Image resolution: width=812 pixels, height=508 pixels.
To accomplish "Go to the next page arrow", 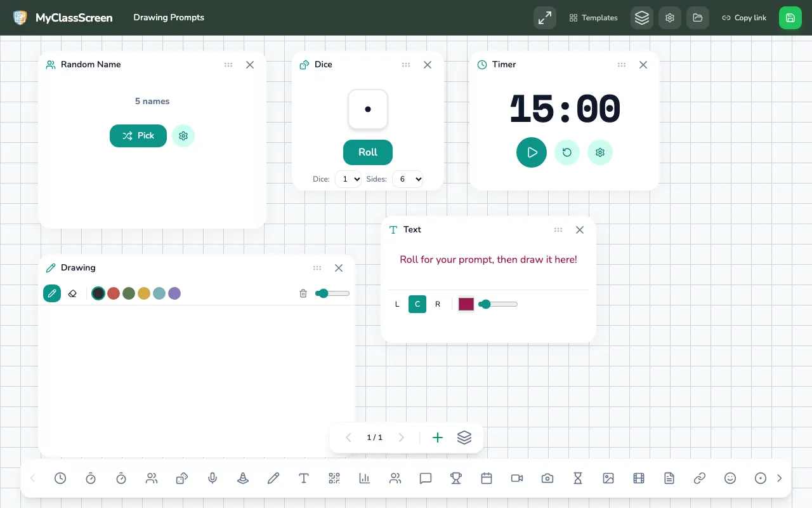I will click(401, 438).
